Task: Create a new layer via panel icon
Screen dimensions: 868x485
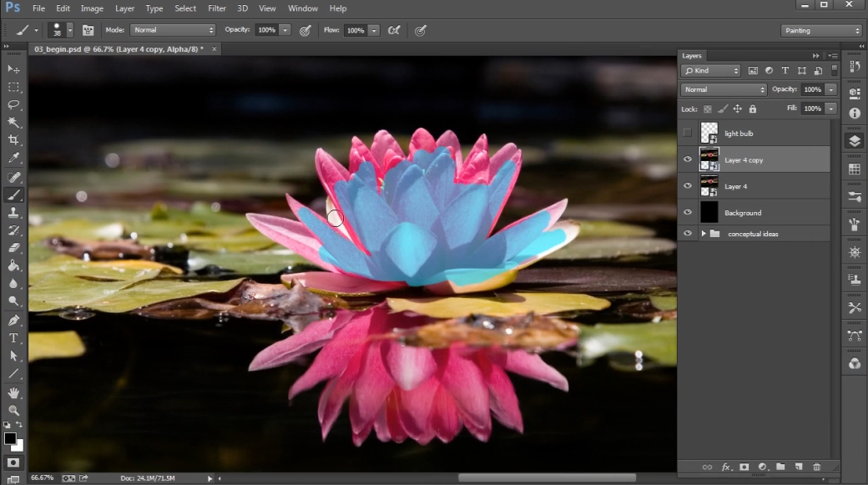Action: click(798, 467)
